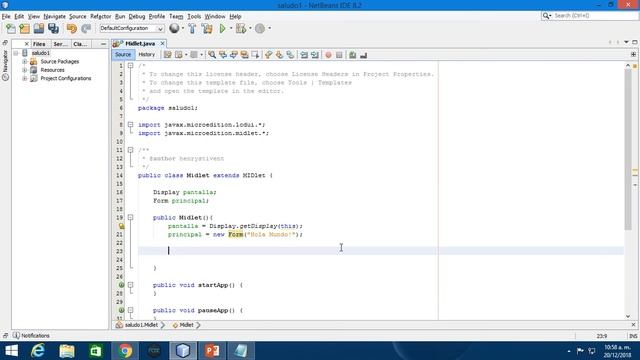Click Find Next Occurrence icon

coord(233,55)
